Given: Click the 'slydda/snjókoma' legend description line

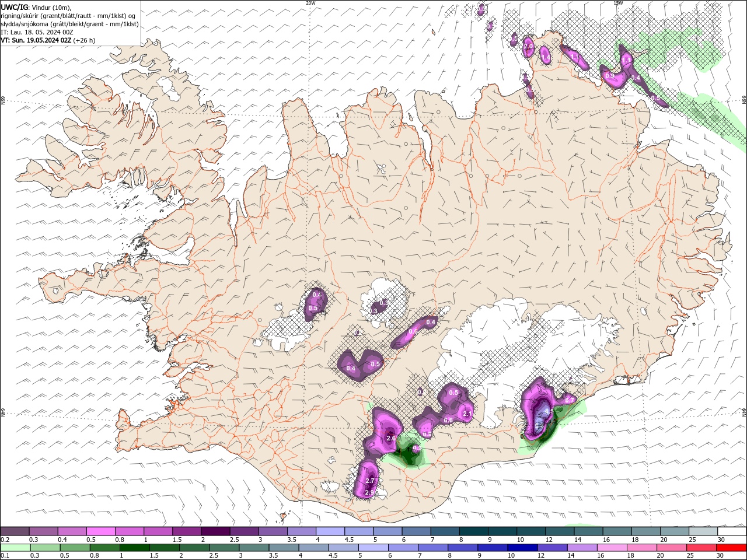Looking at the screenshot, I should [x=69, y=24].
